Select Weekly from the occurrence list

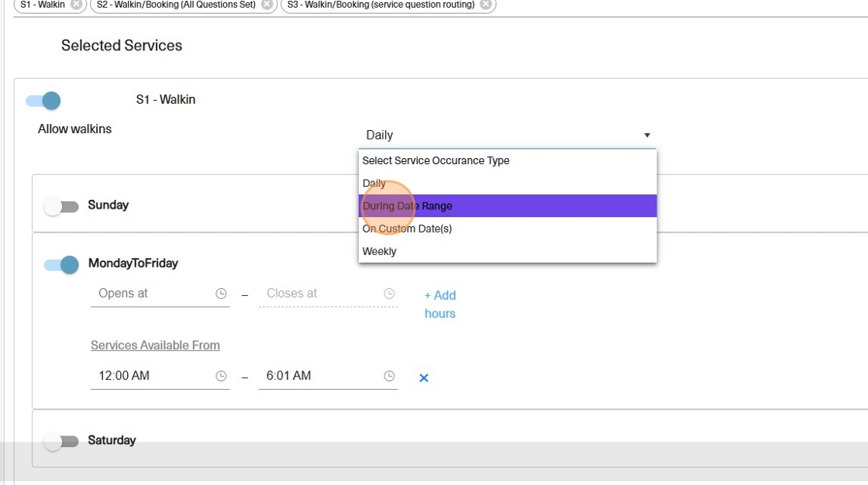pos(379,251)
